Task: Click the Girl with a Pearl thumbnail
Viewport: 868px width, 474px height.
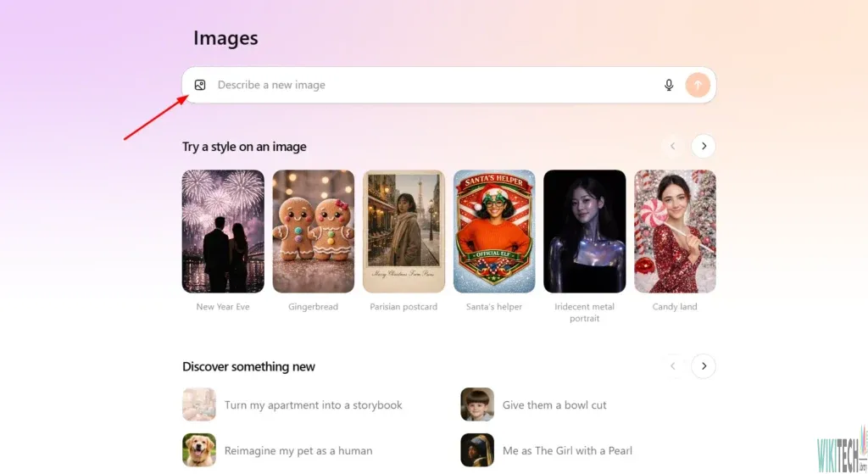Action: 477,450
